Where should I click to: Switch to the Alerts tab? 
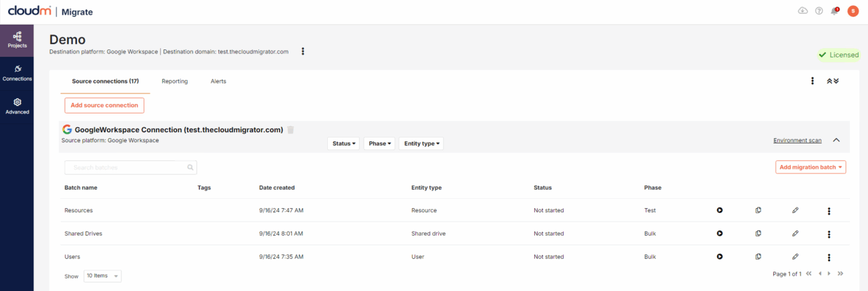point(218,81)
